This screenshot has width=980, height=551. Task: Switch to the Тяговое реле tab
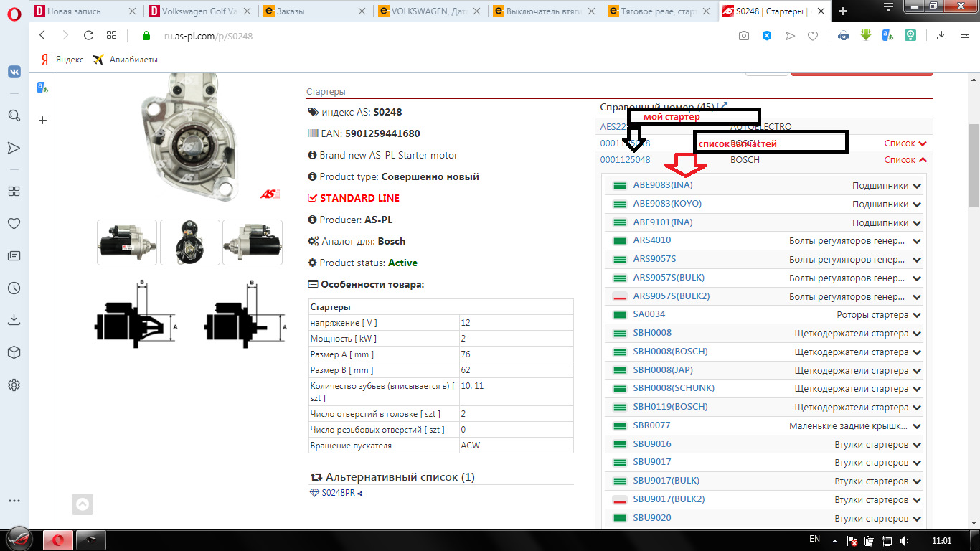point(659,11)
